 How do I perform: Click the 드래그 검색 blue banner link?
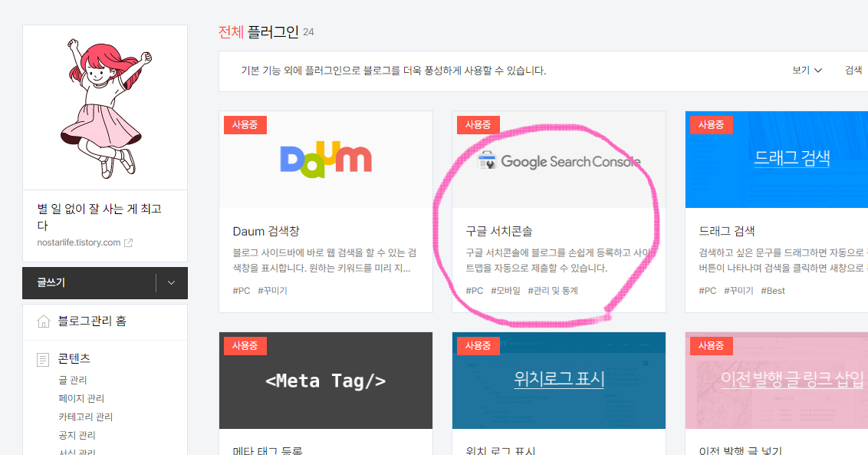(x=791, y=158)
